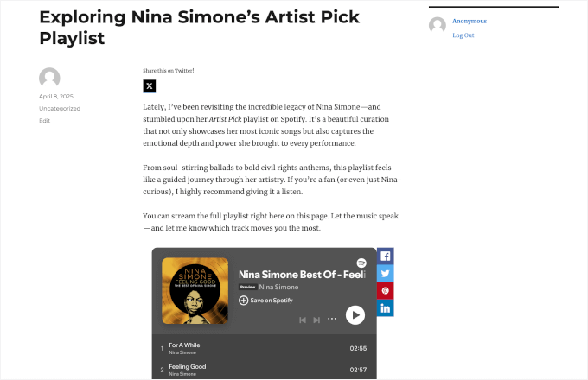This screenshot has height=380, width=588.
Task: Click the Edit post link
Action: [44, 120]
